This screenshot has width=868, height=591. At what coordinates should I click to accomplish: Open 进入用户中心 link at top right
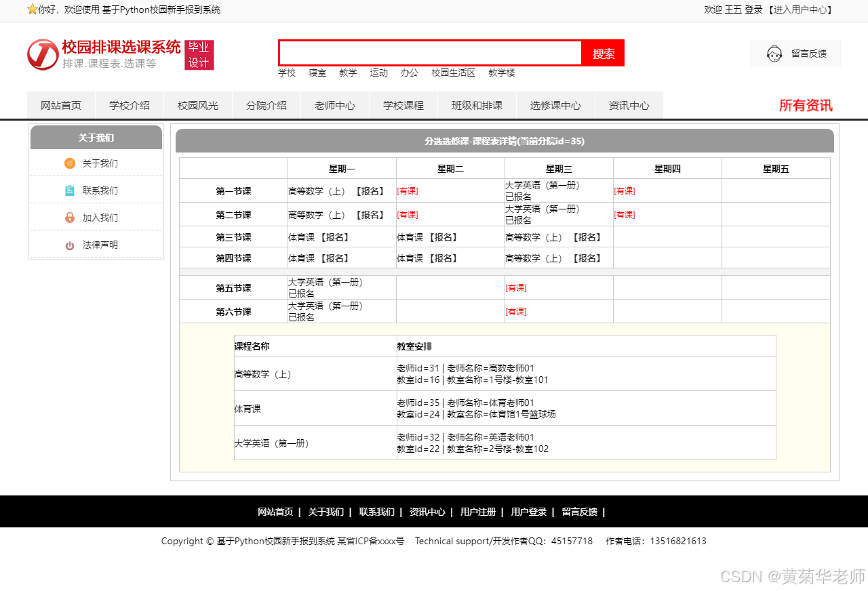coord(801,9)
